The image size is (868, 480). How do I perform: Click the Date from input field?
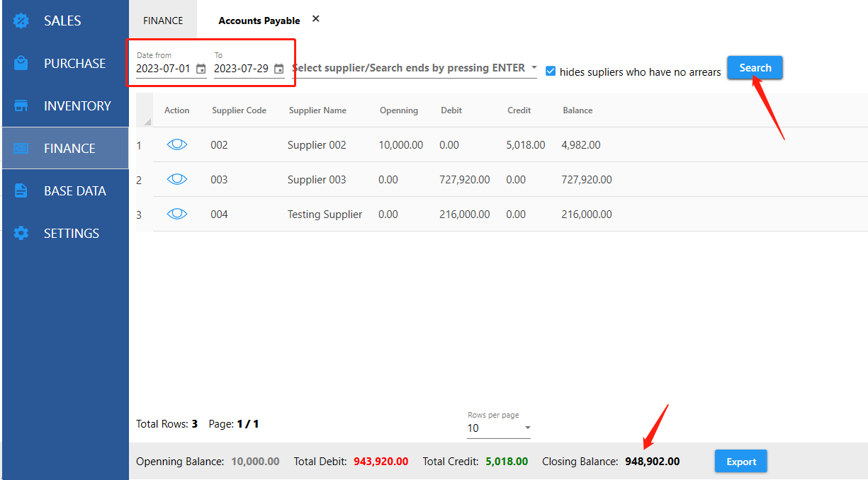164,69
